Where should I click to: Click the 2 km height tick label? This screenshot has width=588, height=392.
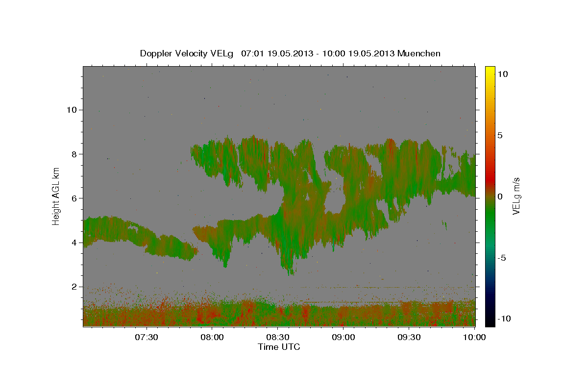[x=74, y=287]
